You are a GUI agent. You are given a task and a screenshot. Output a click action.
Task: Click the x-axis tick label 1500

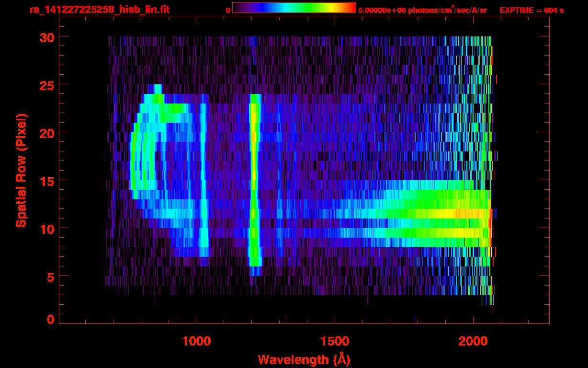click(x=335, y=341)
